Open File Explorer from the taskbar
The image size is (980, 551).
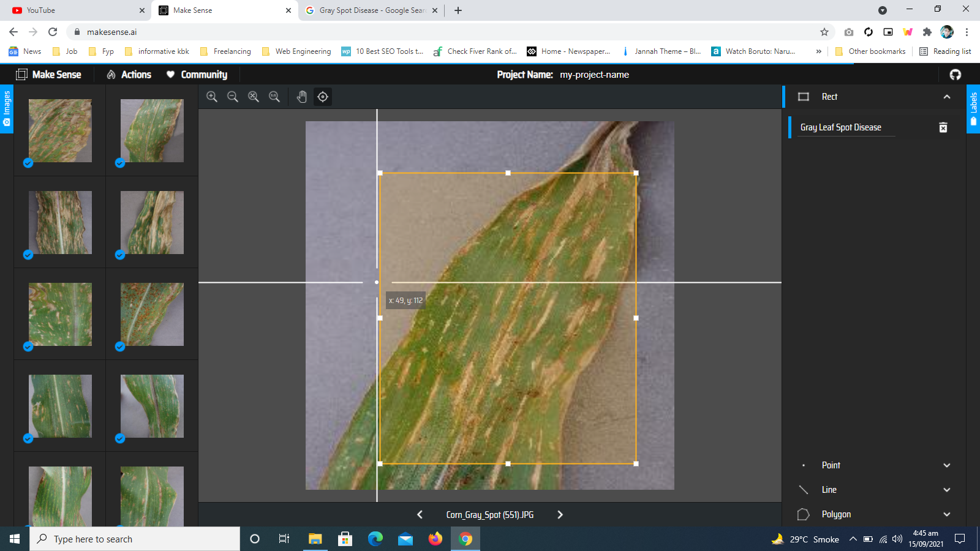click(x=315, y=539)
